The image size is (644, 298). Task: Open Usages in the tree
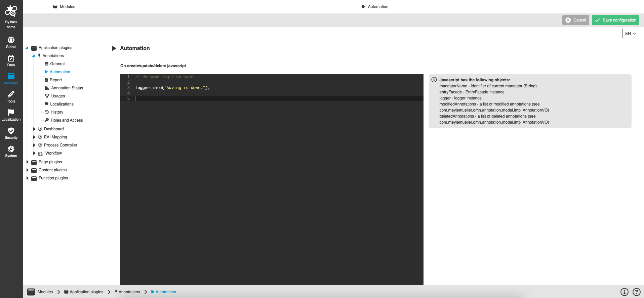pyautogui.click(x=58, y=96)
